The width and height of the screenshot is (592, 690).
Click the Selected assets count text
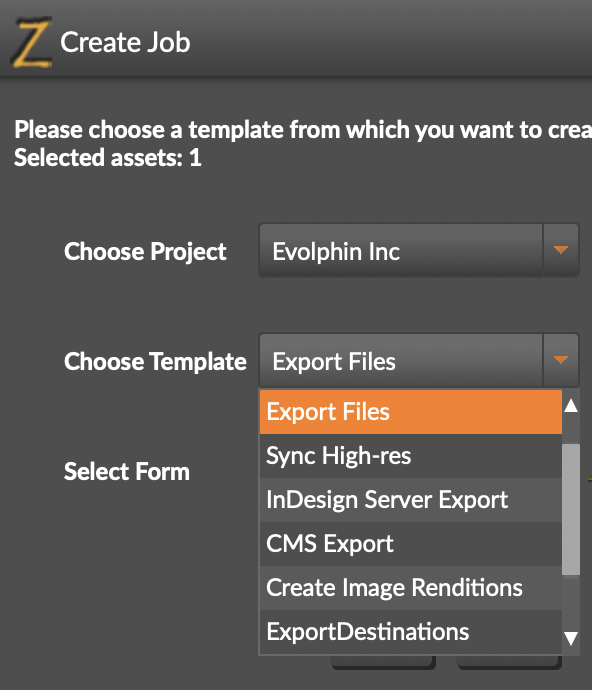[x=108, y=158]
